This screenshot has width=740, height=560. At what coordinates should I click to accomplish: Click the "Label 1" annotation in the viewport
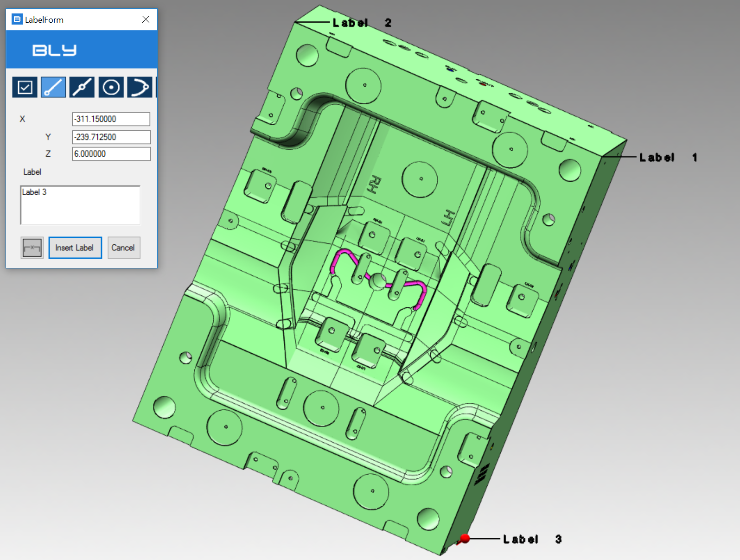point(668,158)
